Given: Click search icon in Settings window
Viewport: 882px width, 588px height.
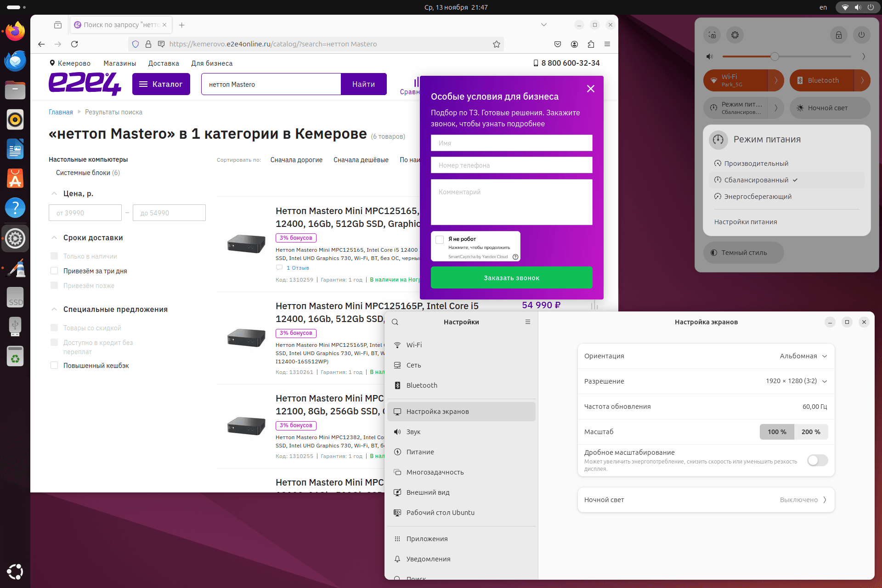Looking at the screenshot, I should tap(395, 322).
